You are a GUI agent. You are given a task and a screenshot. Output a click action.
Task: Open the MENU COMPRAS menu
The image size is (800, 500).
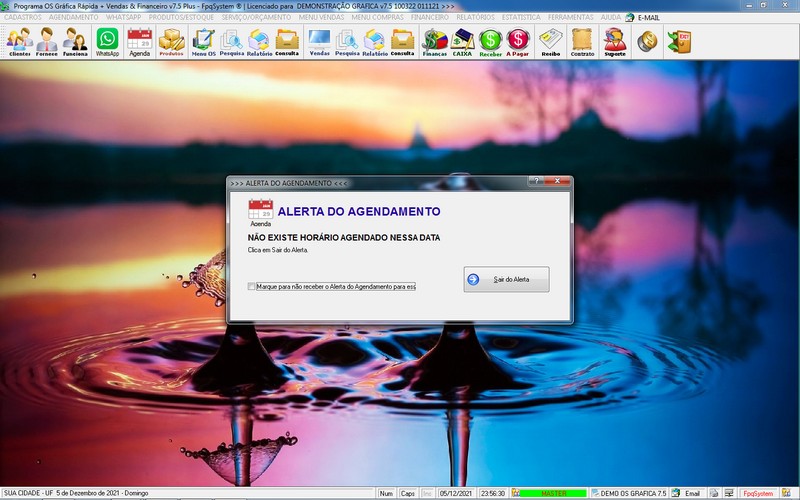(378, 17)
